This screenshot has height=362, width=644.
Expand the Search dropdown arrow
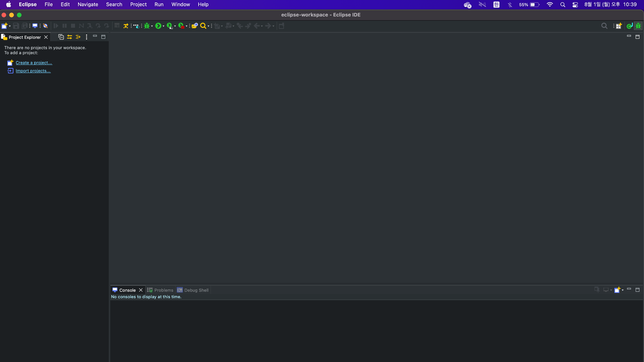[208, 26]
